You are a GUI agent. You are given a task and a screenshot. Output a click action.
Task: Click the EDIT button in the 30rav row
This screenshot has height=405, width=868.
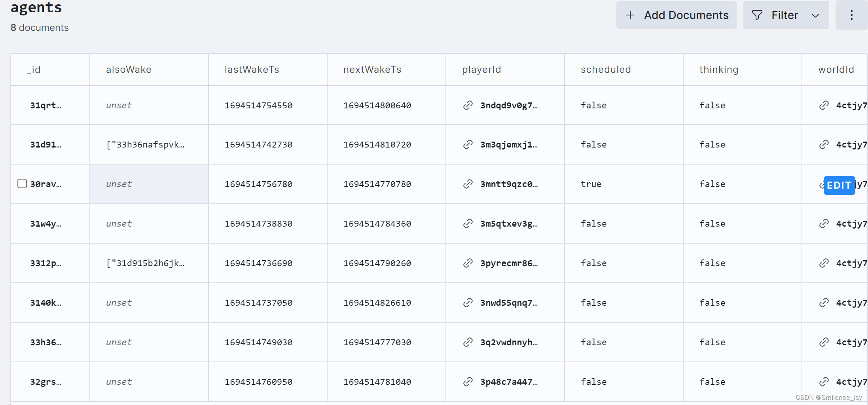coord(839,185)
